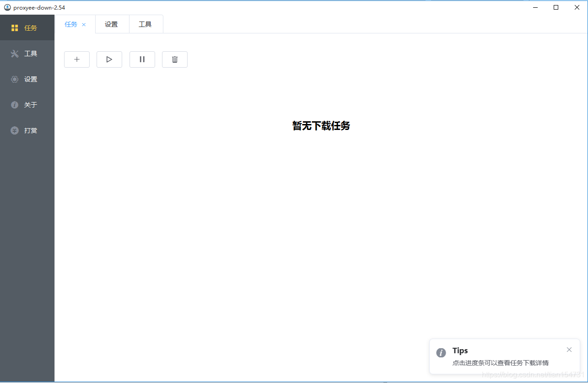Click the proxyee-down app icon in the title bar
Screen dimensions: 588x383
(x=7, y=7)
